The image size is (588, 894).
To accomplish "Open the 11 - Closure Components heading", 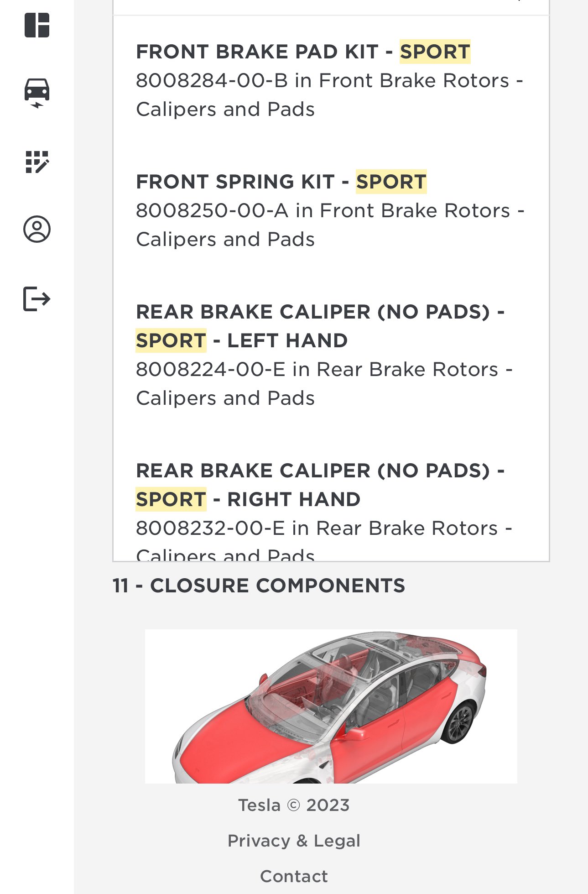I will [x=259, y=586].
